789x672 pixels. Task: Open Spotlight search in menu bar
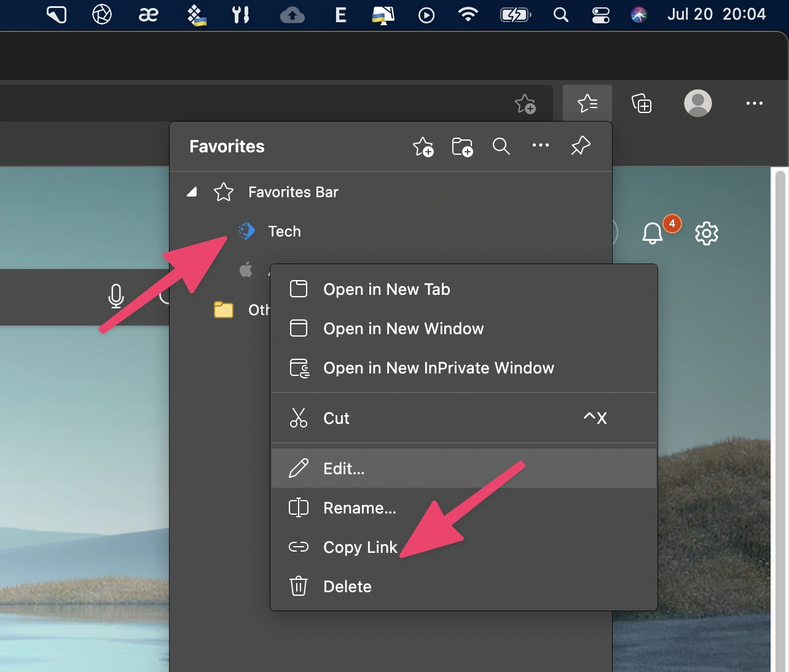(560, 15)
